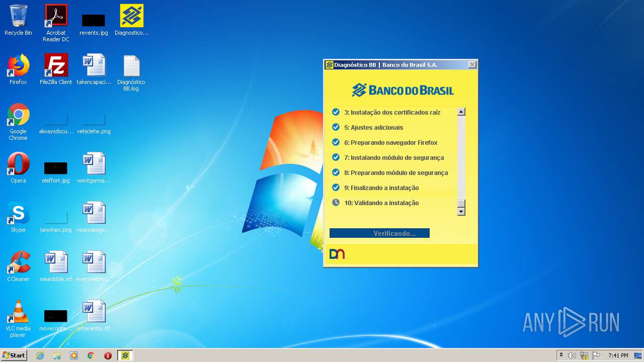Click the Diagnóstico BB window title bar text

[x=386, y=65]
